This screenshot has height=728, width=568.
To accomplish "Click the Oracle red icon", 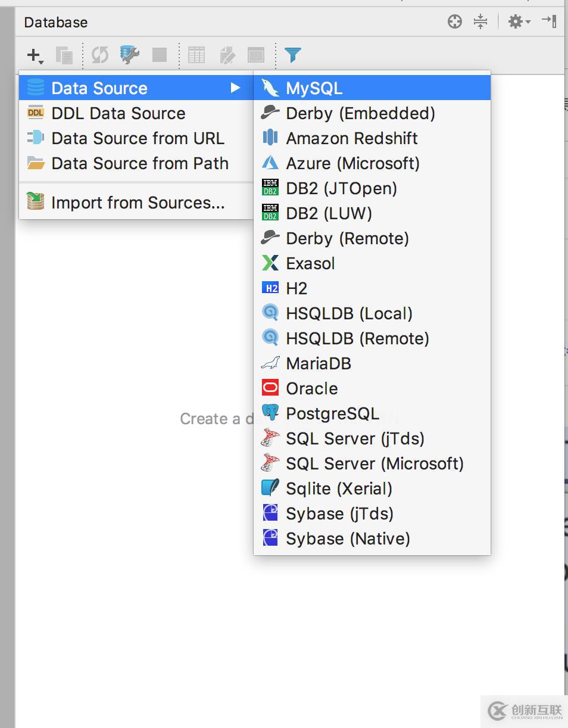I will [270, 388].
